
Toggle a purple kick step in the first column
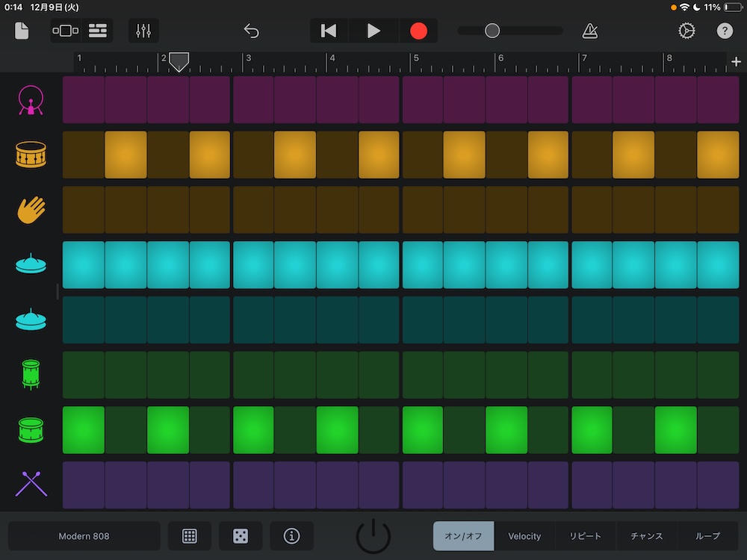83,99
